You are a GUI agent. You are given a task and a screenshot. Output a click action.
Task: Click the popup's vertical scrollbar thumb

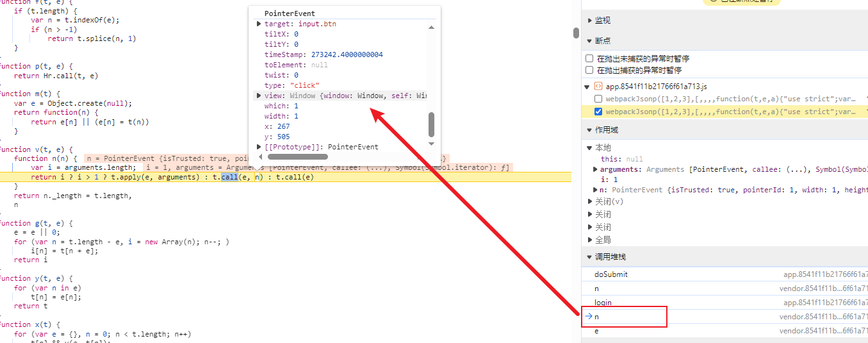pos(431,124)
